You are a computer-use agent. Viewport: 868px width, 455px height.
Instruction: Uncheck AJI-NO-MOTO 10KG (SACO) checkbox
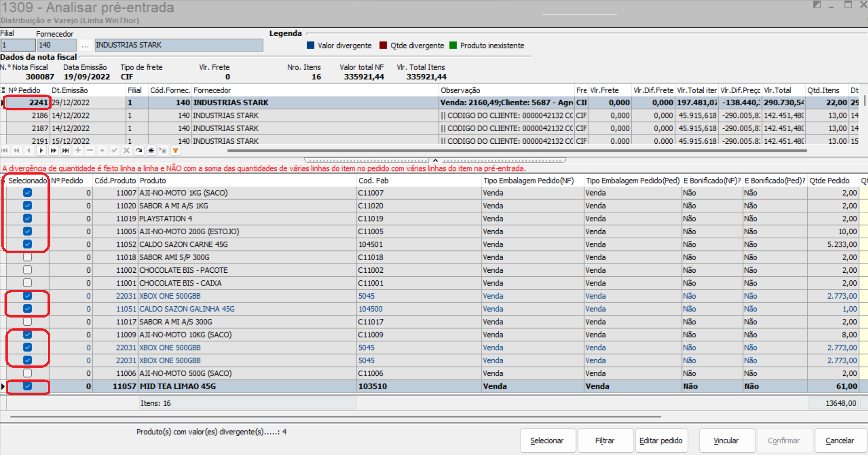click(28, 335)
